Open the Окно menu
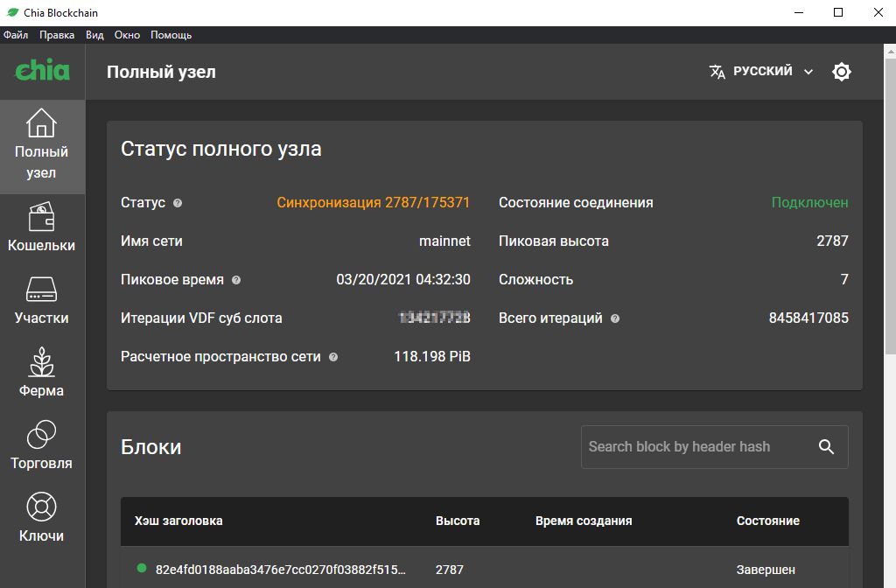 tap(127, 35)
